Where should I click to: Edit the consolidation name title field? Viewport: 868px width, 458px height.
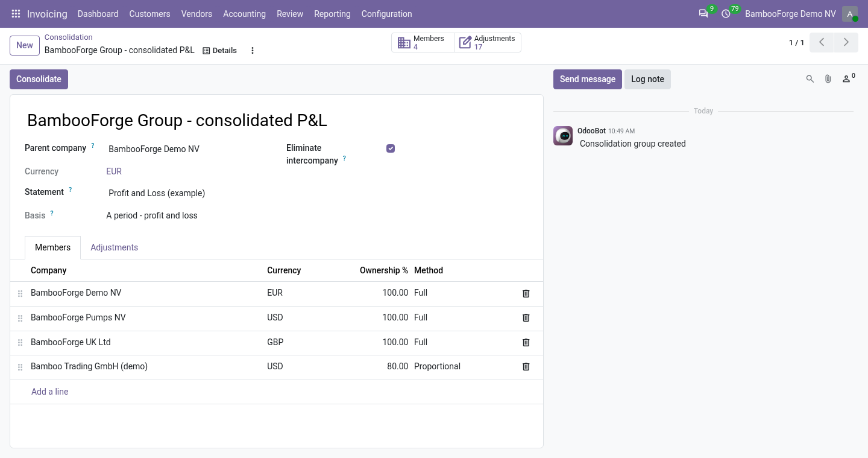[x=277, y=120]
